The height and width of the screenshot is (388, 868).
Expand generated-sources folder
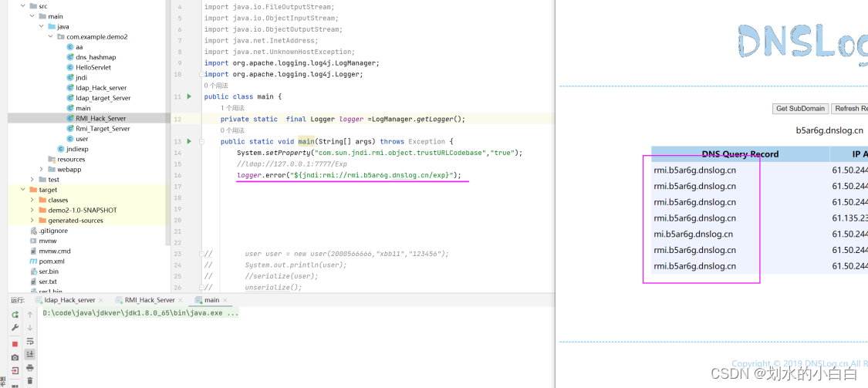32,221
